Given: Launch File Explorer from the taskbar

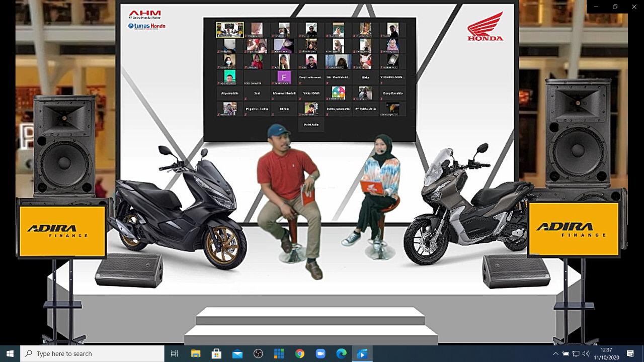Looking at the screenshot, I should point(195,353).
